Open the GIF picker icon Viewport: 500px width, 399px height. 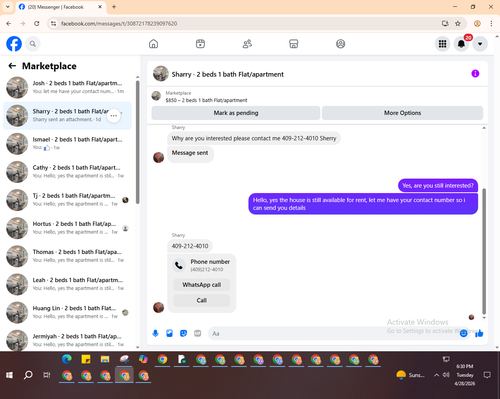pos(198,333)
